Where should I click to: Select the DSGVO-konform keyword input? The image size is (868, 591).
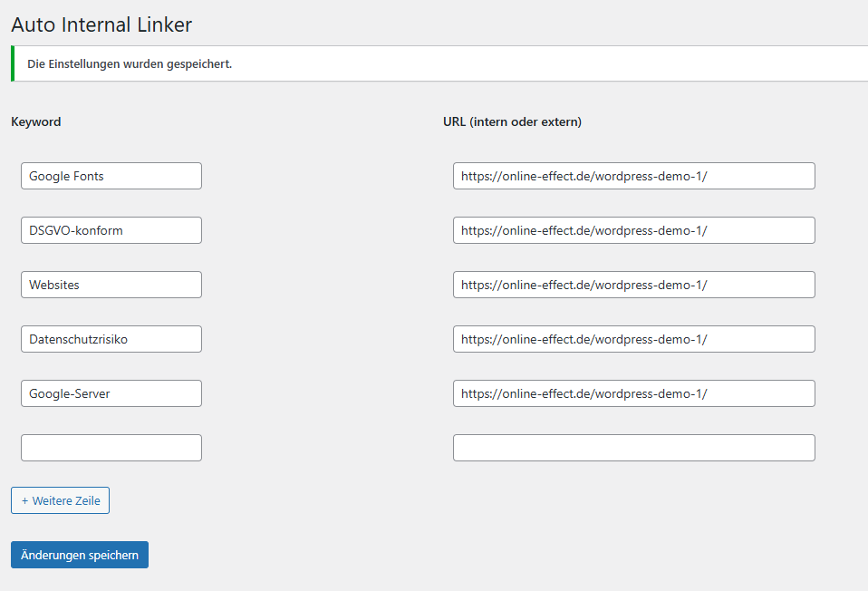(111, 230)
